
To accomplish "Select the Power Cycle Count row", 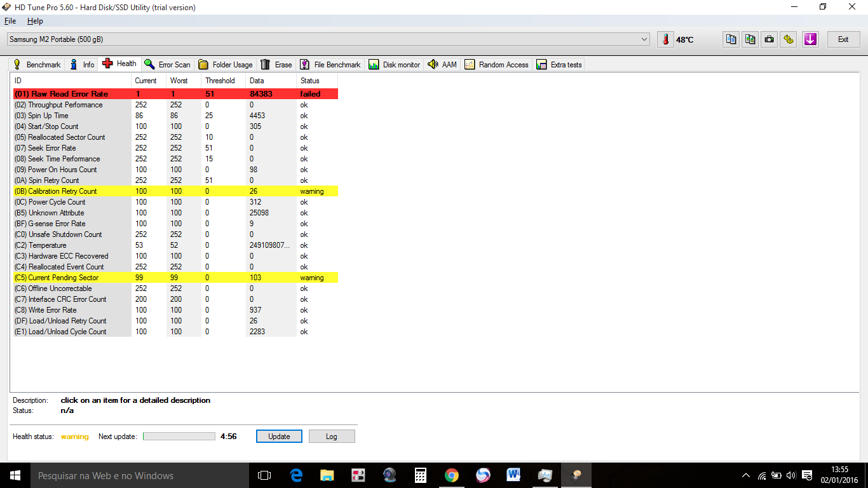I will pyautogui.click(x=175, y=202).
